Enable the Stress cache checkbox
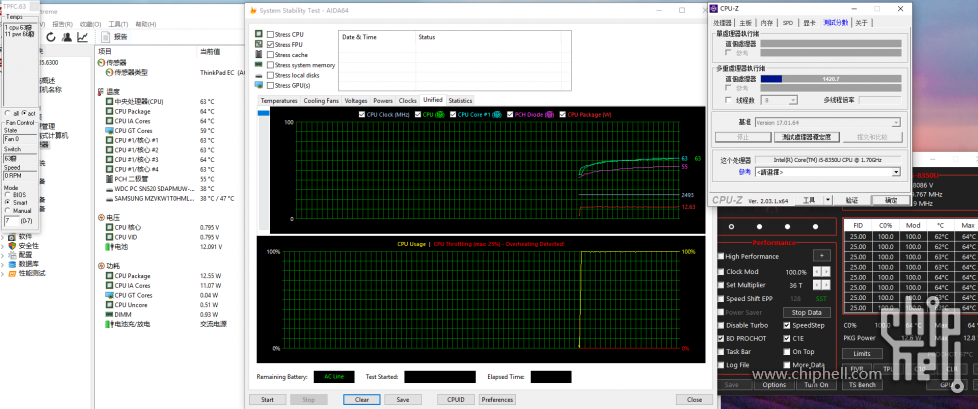 point(270,55)
